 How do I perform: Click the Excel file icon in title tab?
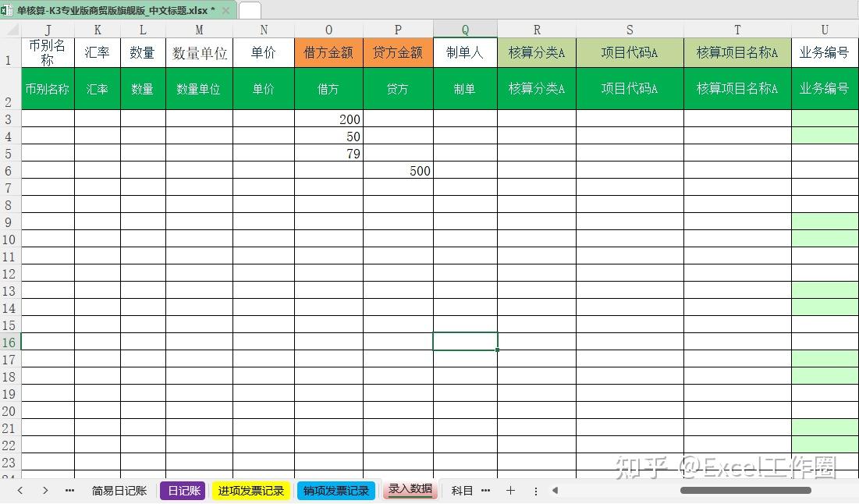pos(7,10)
